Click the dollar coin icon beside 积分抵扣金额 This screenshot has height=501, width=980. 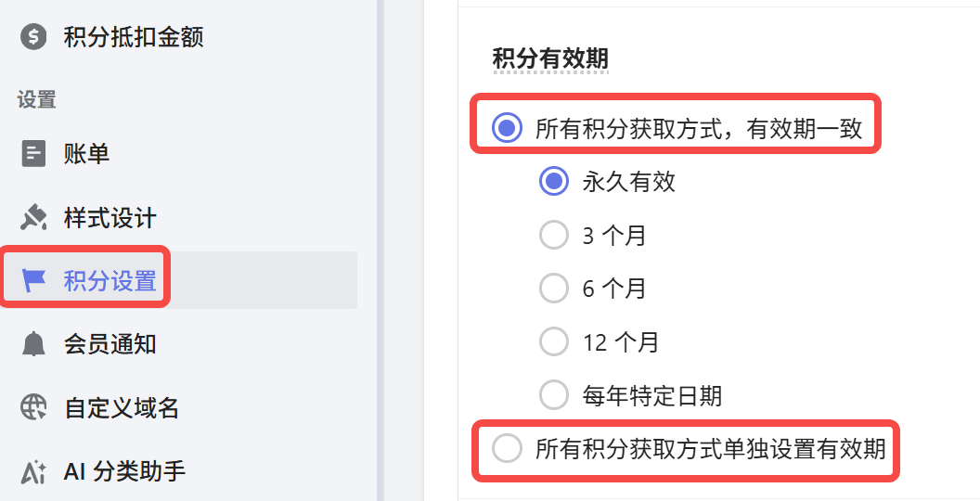click(33, 37)
